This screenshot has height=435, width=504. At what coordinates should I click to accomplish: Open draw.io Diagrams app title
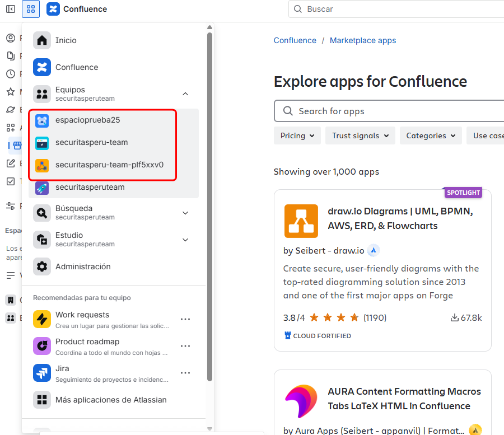point(400,218)
